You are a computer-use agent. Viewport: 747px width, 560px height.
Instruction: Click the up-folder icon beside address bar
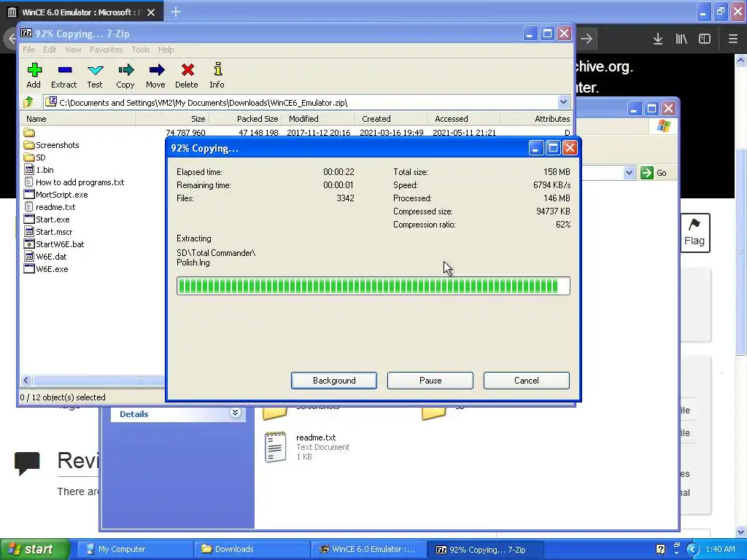click(x=28, y=102)
